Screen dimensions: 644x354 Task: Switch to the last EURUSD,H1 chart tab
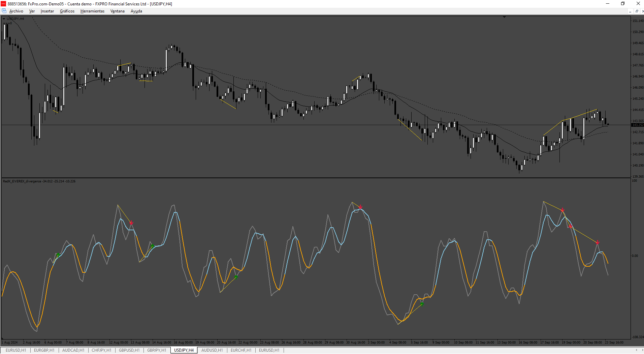pyautogui.click(x=269, y=350)
